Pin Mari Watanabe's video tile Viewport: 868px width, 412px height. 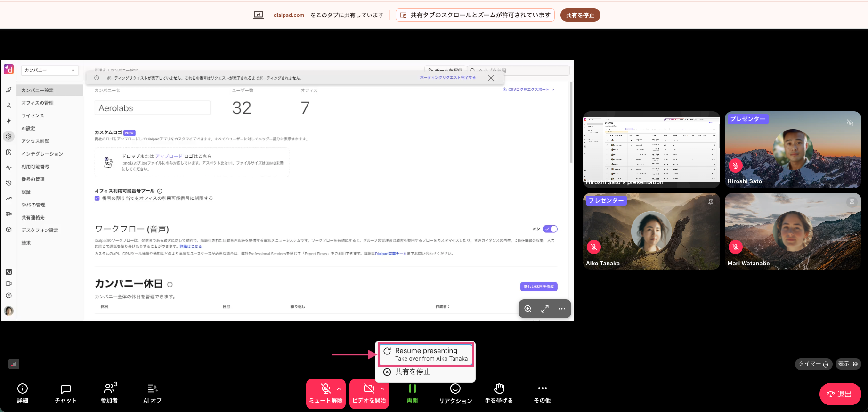tap(852, 202)
